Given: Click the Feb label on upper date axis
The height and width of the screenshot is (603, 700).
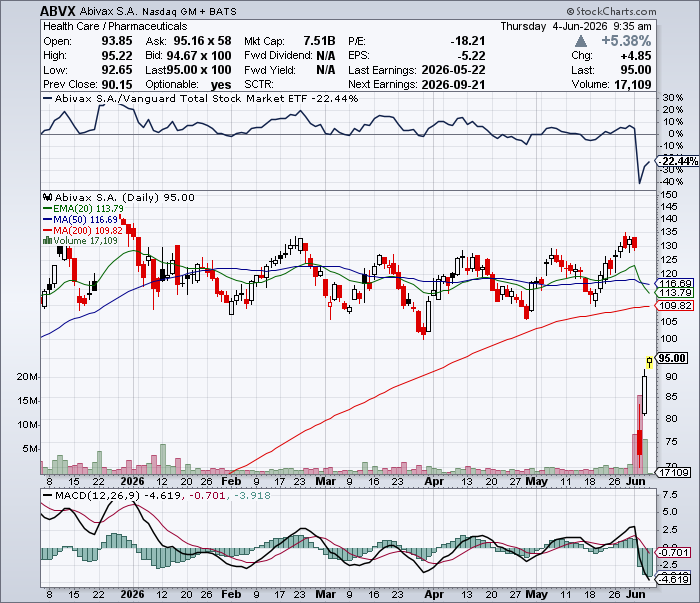Looking at the screenshot, I should click(x=231, y=482).
